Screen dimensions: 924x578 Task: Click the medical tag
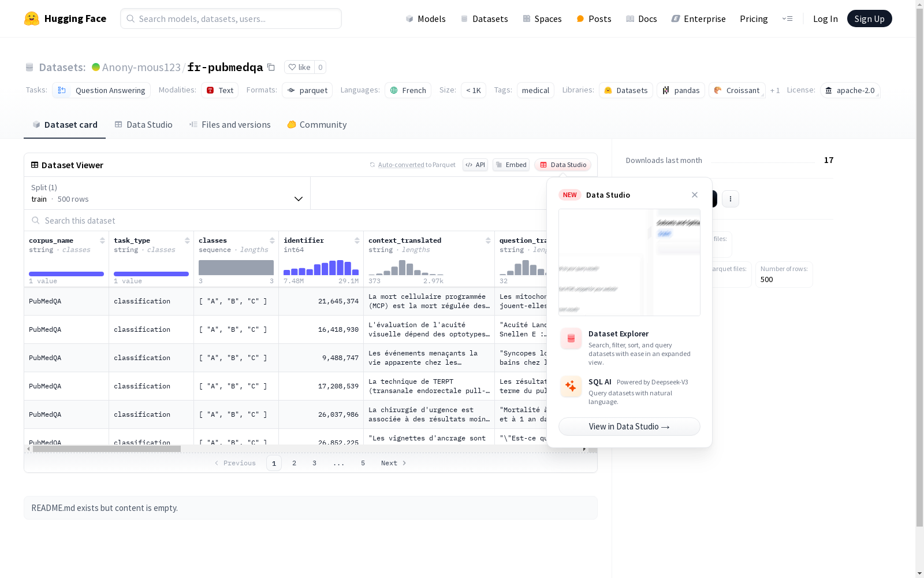pos(536,90)
